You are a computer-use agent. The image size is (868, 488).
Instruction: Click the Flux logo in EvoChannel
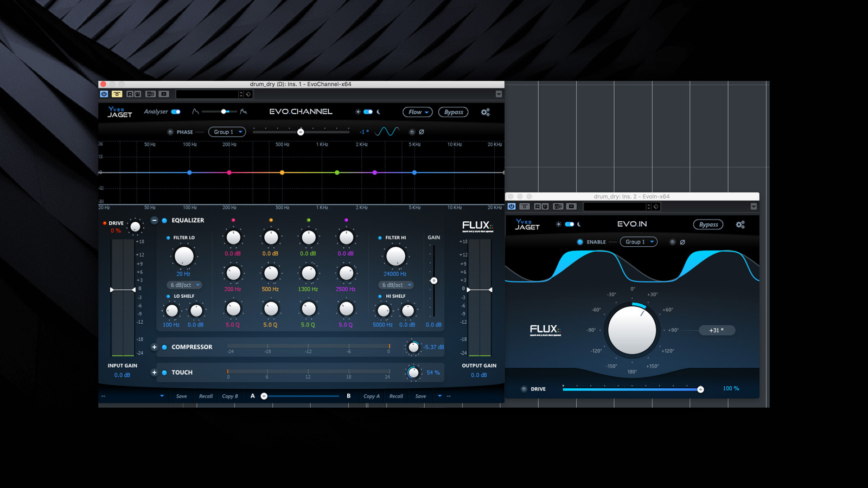pos(477,226)
